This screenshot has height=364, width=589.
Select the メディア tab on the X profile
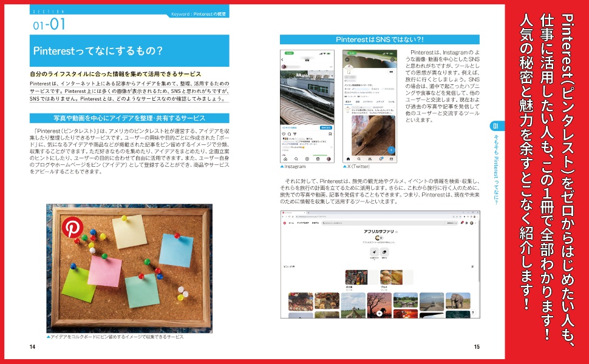click(x=380, y=102)
